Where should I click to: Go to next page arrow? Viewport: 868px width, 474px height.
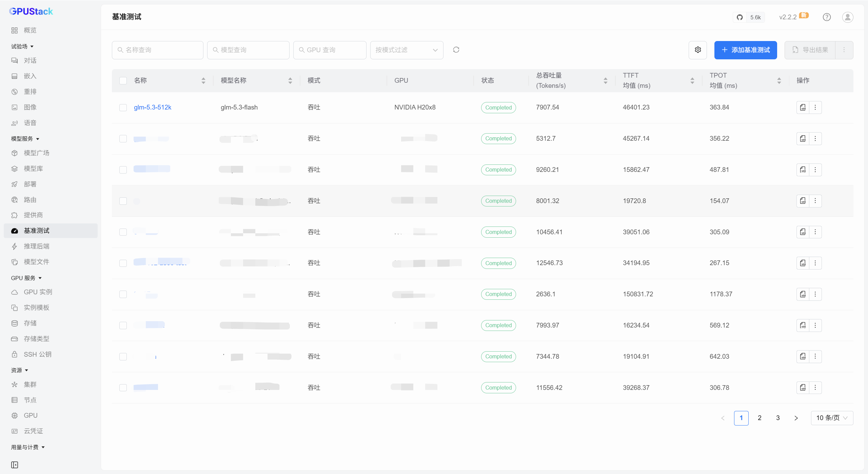[796, 418]
